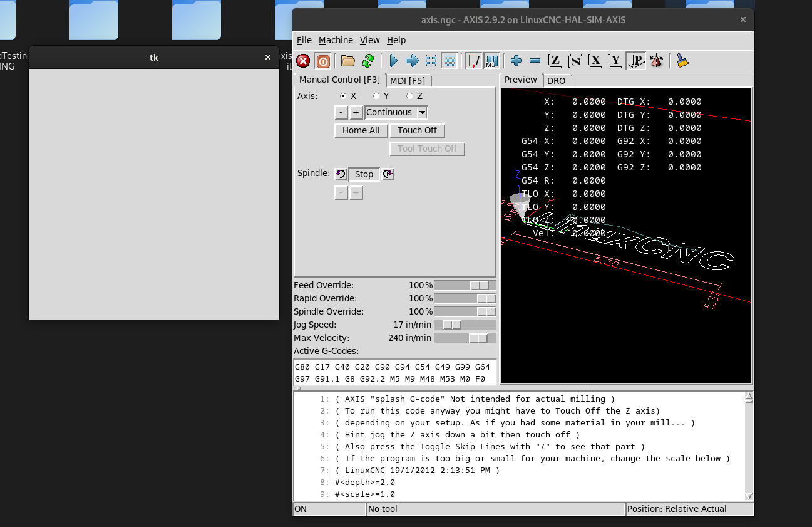Click the Touch Off button

(x=417, y=130)
